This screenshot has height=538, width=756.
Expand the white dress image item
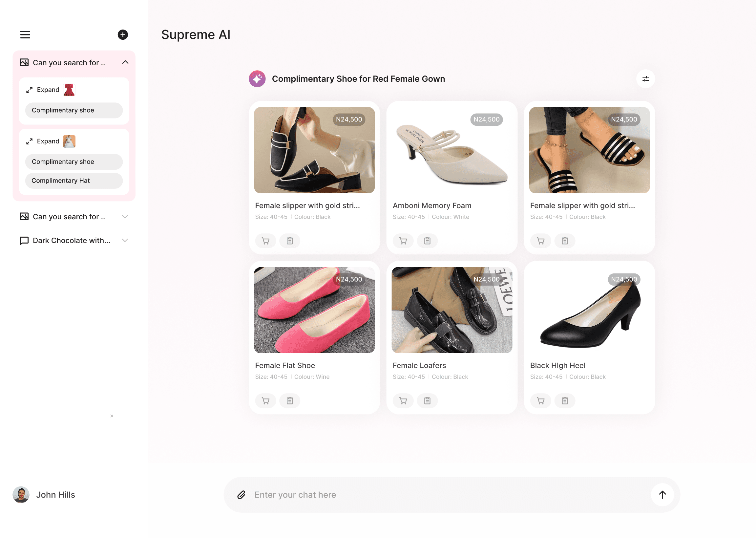pos(43,141)
